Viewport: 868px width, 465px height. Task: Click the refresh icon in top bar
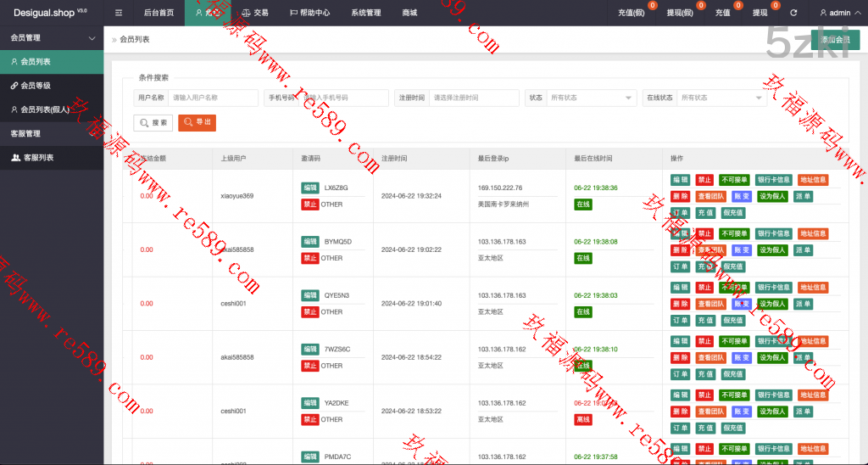(x=793, y=13)
